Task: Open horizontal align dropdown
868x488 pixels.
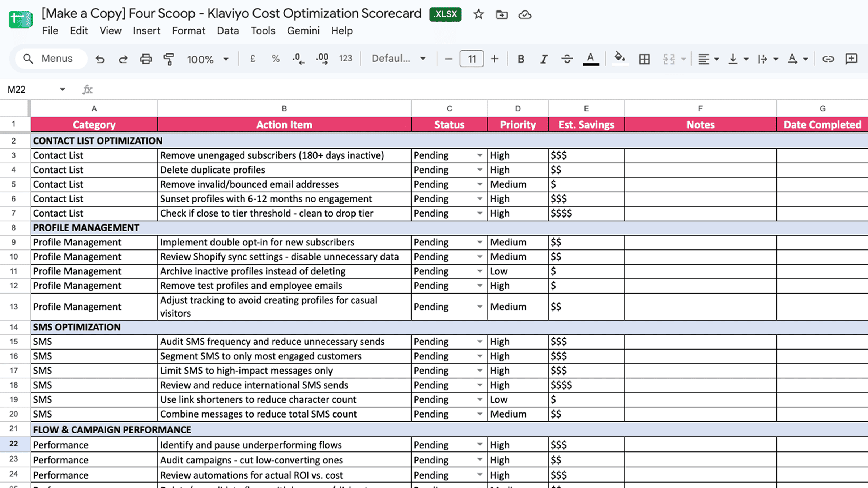Action: coord(708,59)
